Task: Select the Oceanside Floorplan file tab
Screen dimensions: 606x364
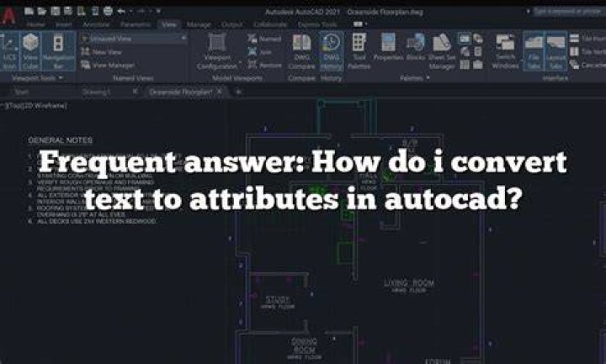Action: (x=180, y=92)
